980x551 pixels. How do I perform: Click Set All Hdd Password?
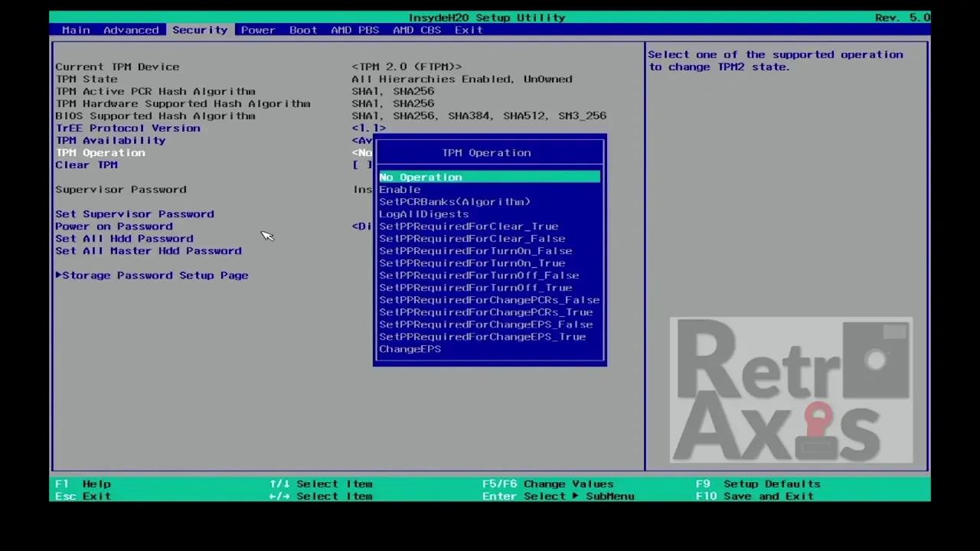point(124,239)
